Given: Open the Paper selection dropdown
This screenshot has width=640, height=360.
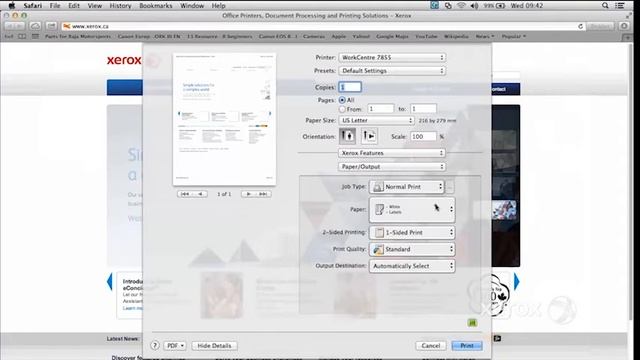Looking at the screenshot, I should click(412, 209).
